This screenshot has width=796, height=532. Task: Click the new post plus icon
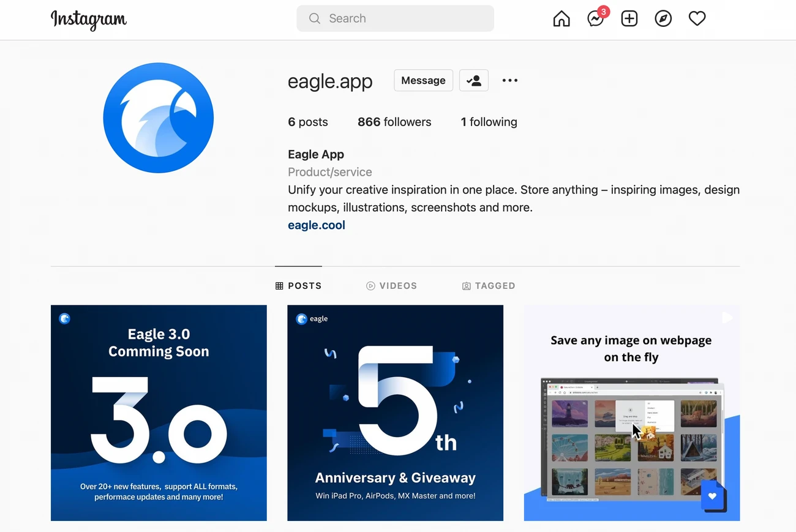click(x=629, y=18)
